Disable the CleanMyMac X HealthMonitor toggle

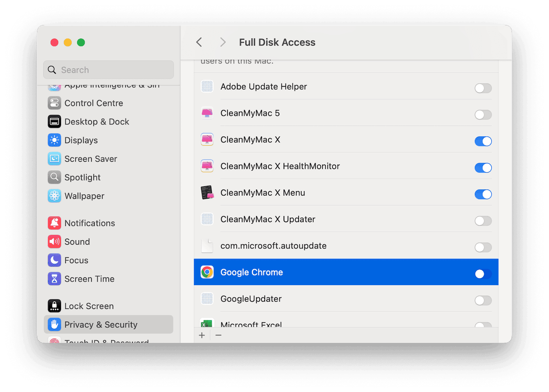[x=483, y=168]
